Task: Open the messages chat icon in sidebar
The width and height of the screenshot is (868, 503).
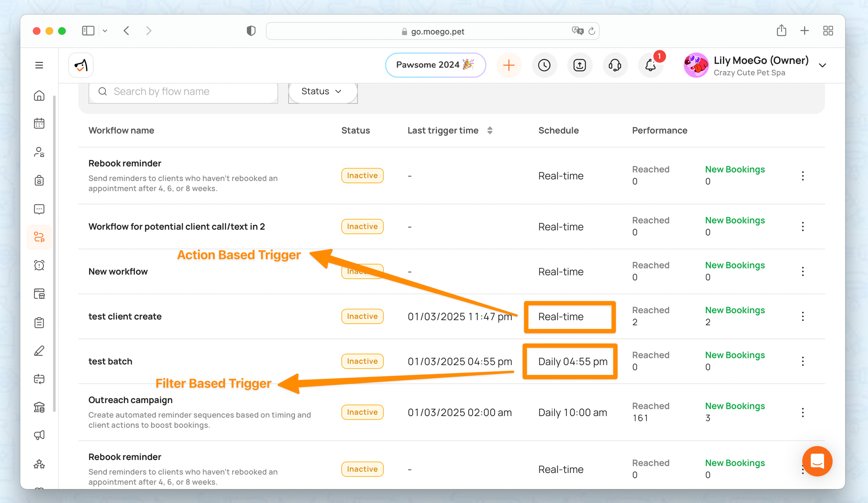Action: coord(39,209)
